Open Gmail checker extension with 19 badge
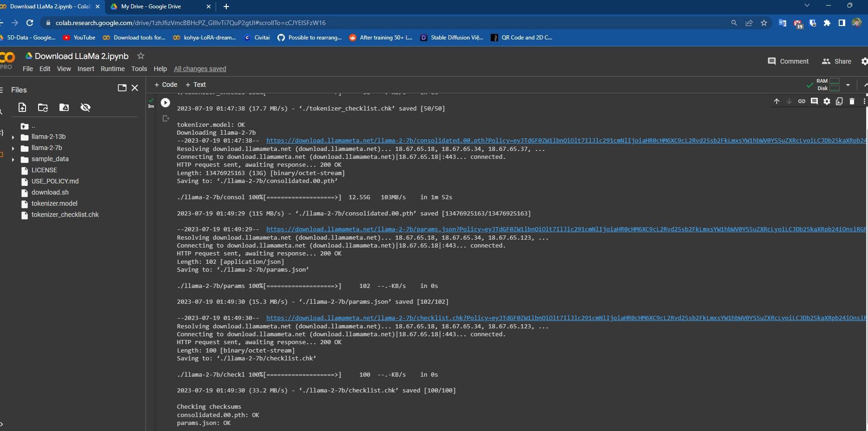The image size is (868, 431). [798, 23]
